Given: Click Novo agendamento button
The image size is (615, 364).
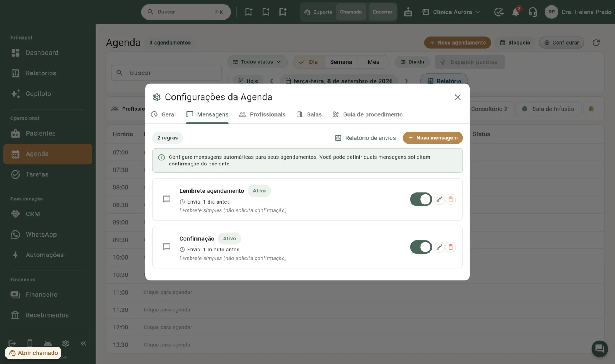Looking at the screenshot, I should click(457, 43).
